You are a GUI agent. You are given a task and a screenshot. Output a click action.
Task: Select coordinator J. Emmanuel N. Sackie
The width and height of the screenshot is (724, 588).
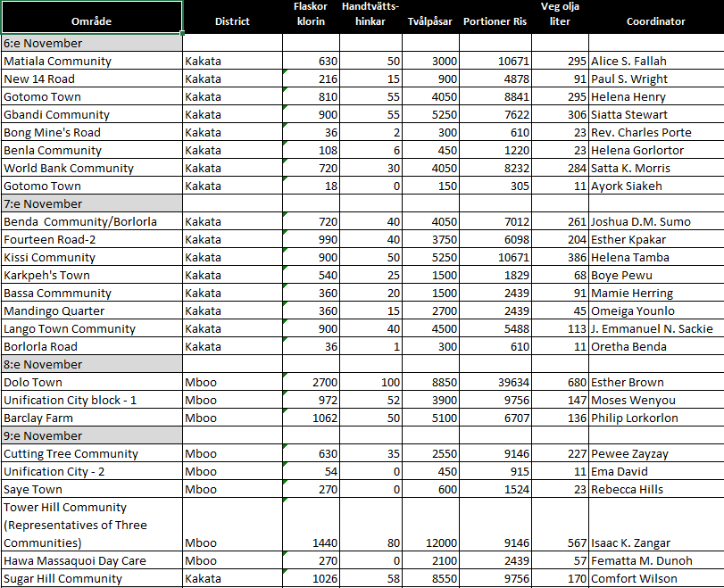[x=655, y=328]
